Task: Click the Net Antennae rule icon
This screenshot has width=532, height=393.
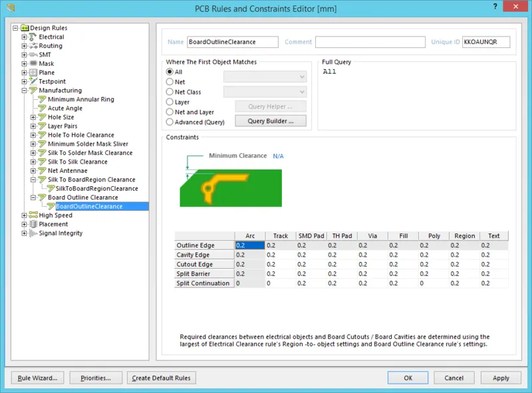Action: click(42, 170)
